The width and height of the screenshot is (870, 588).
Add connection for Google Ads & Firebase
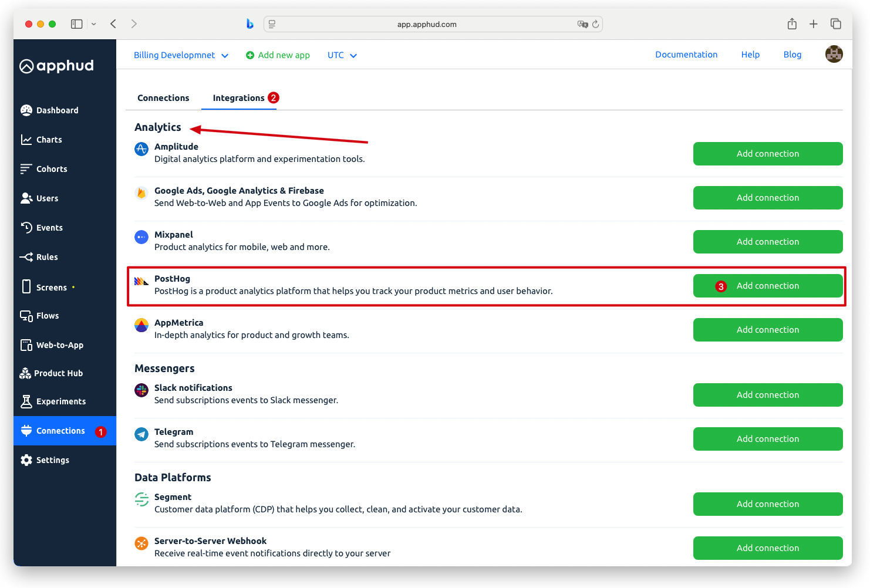(x=768, y=198)
